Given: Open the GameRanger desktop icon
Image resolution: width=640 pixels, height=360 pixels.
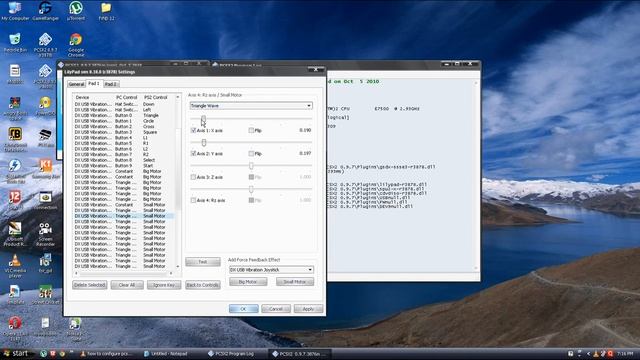Looking at the screenshot, I should (x=45, y=11).
